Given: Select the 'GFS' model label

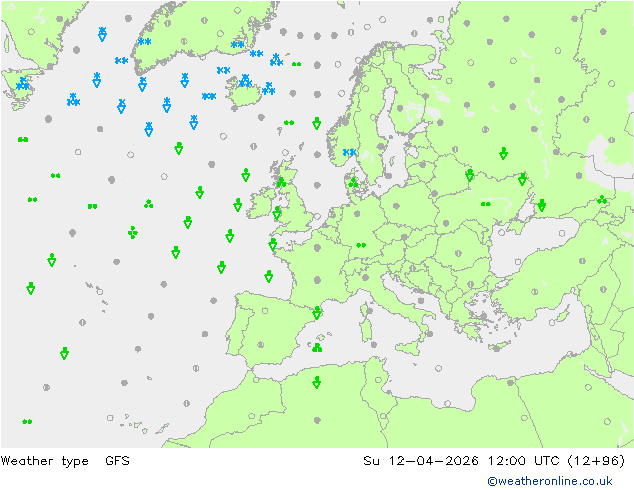Looking at the screenshot, I should (x=117, y=460).
